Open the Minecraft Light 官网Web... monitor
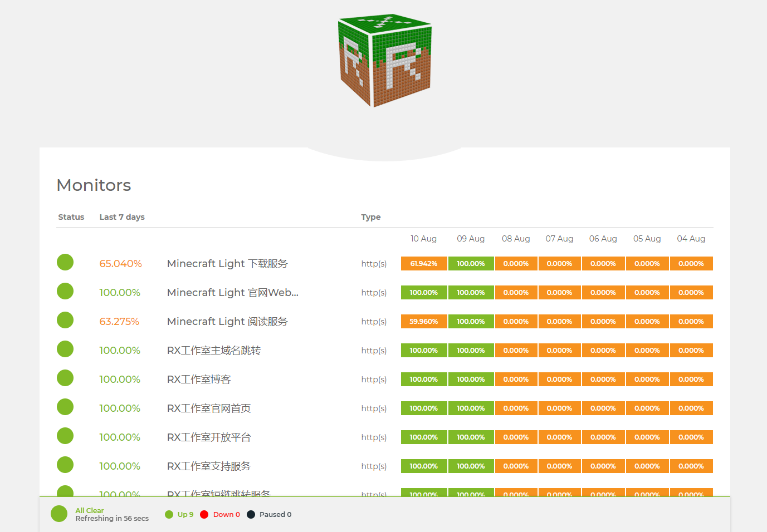This screenshot has height=532, width=767. coord(233,293)
